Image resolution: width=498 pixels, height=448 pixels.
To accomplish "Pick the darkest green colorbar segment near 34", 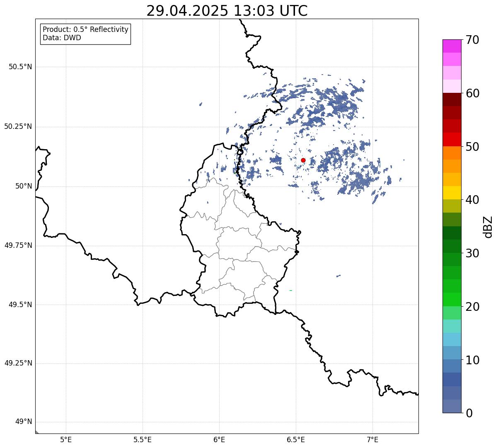I will [452, 233].
